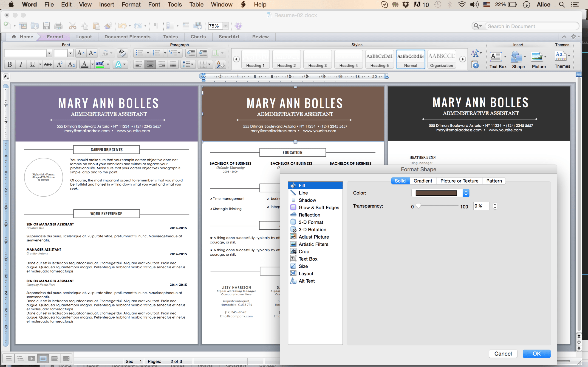The width and height of the screenshot is (588, 367).
Task: Click the Increase Indent icon
Action: tap(203, 53)
